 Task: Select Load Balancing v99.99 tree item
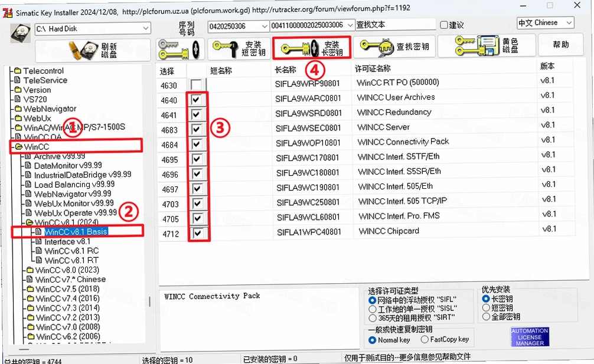[74, 184]
